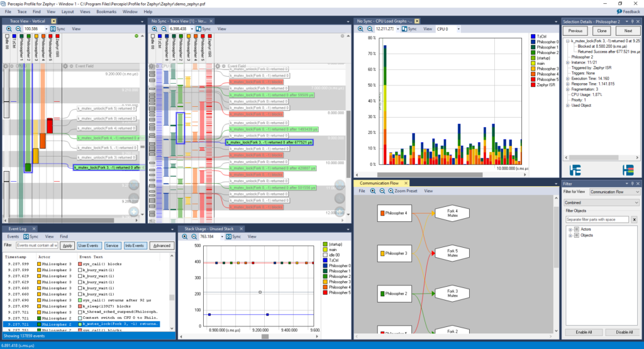Toggle Sync in CPU Load Graphs panel
644x349 pixels.
coord(409,29)
